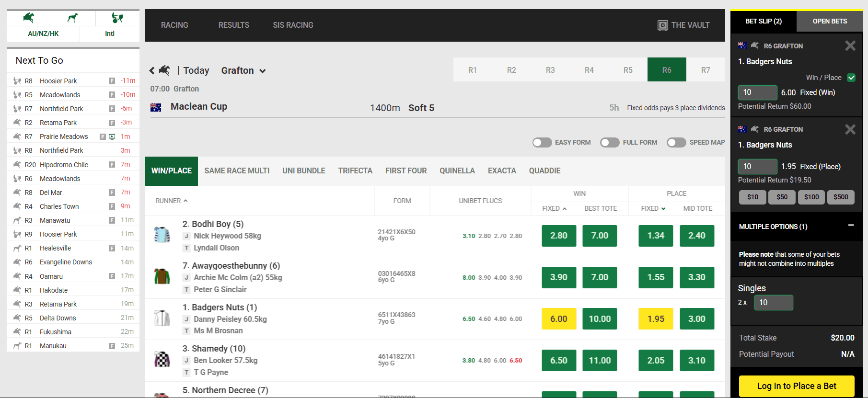This screenshot has height=398, width=868.
Task: Click the F badge for Hipodromo Chile
Action: point(112,165)
